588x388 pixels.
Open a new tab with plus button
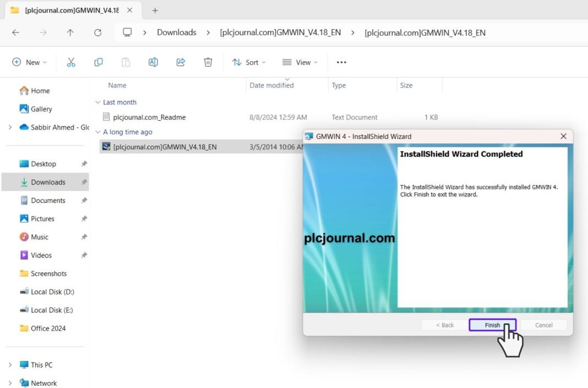[x=155, y=10]
